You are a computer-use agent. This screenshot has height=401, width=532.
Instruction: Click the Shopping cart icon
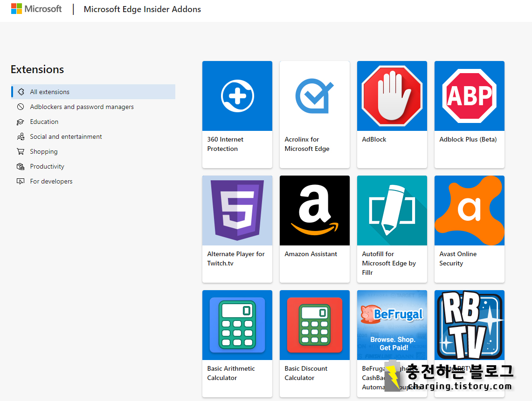(21, 151)
